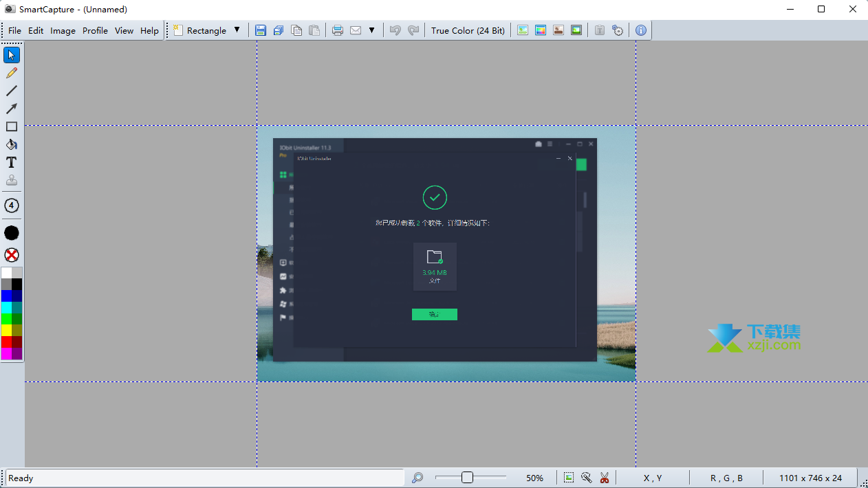Click the first image adjustment icon after True Color
Screen dimensions: 868x488
click(x=523, y=30)
